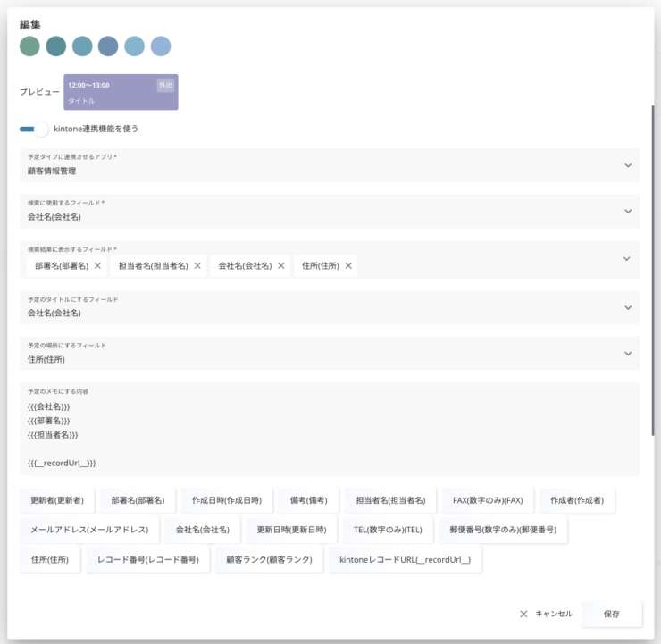
Task: Expand the 検索結果に表示するフィールド multi-select arrow
Action: pyautogui.click(x=628, y=259)
